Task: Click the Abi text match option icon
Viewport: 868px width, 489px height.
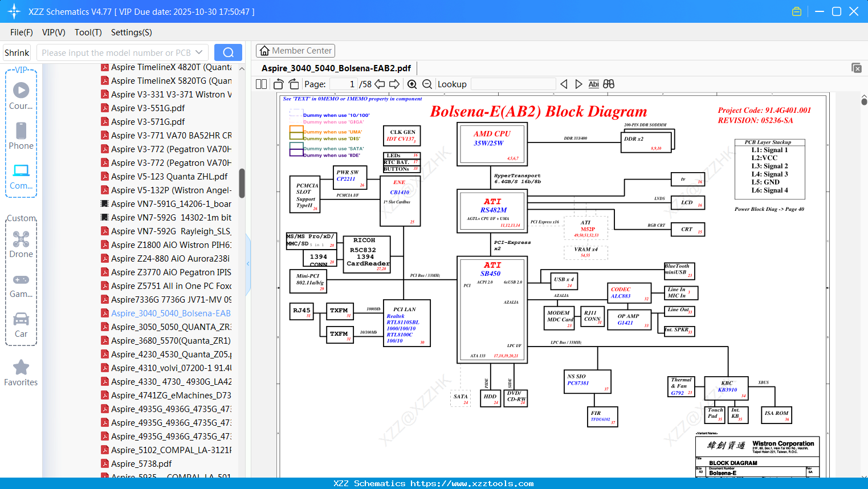Action: pos(593,84)
